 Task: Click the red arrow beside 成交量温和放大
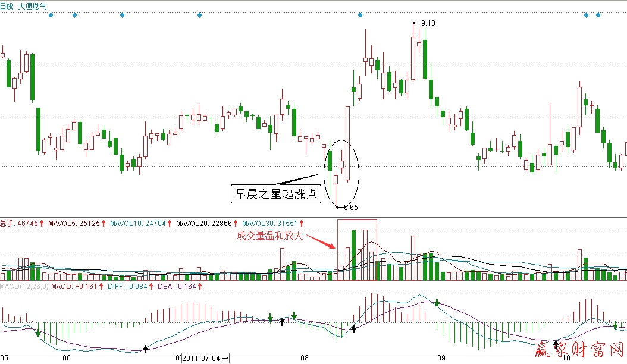[x=320, y=242]
